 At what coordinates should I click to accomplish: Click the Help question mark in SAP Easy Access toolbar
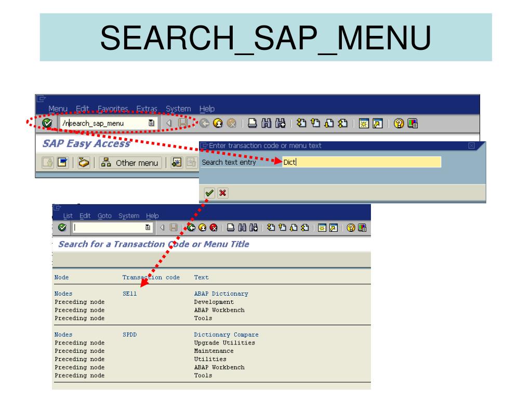(399, 123)
